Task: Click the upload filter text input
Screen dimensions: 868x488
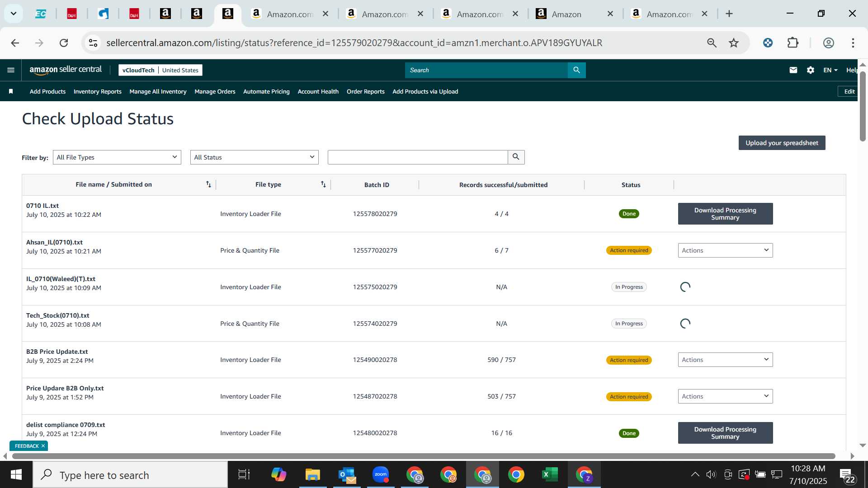Action: point(418,157)
